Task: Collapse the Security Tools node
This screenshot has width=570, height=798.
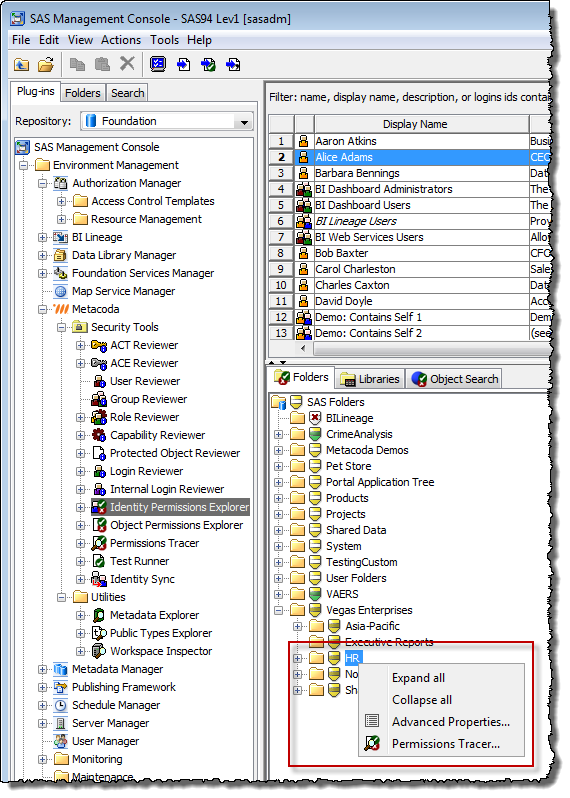Action: (x=62, y=327)
